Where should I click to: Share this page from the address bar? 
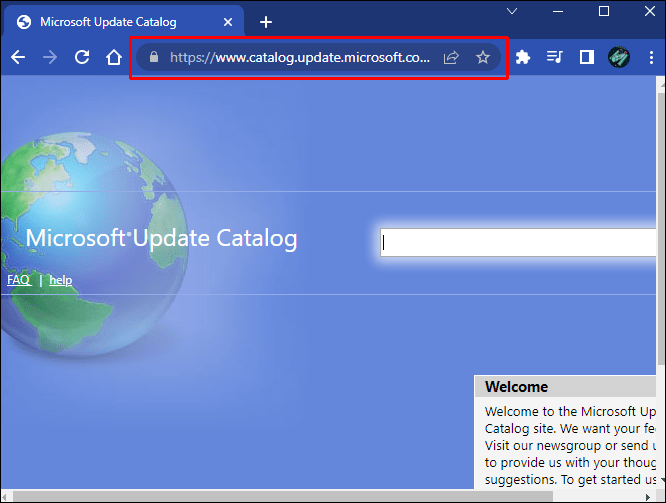(451, 57)
